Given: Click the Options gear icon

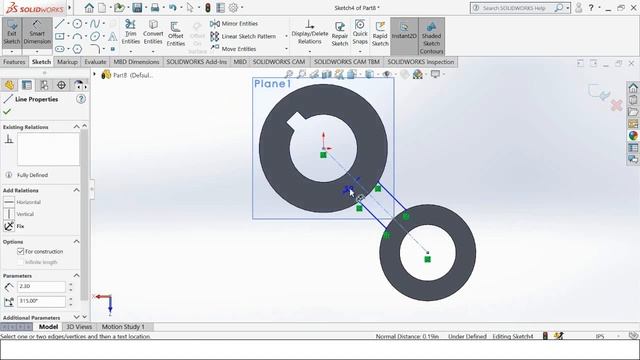Looking at the screenshot, I should 233,8.
